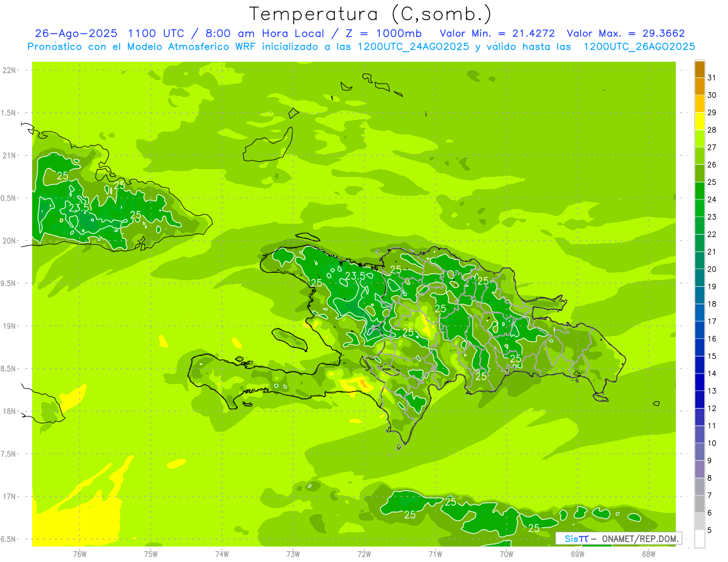The width and height of the screenshot is (728, 562).
Task: Select the 1200UTC_24AGO2025 initialization text
Action: 413,47
